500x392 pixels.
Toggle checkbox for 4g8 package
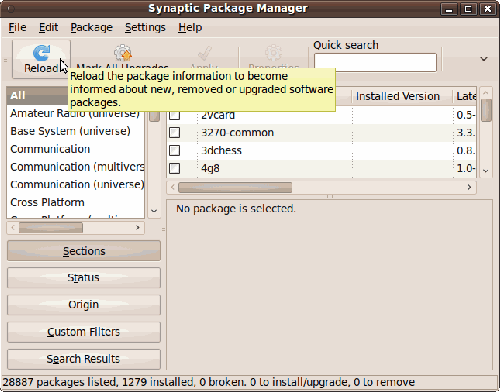pyautogui.click(x=175, y=168)
